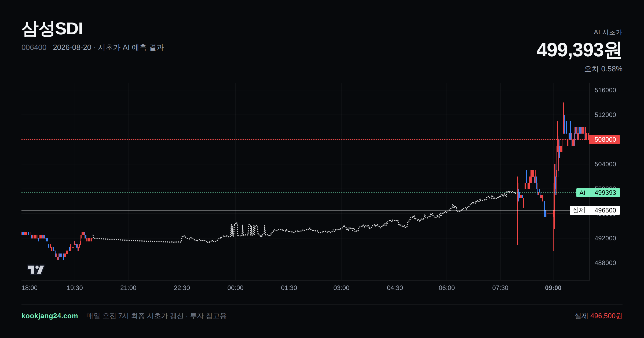Click the footer actual price 실제 496,500원
The width and height of the screenshot is (644, 338).
[598, 316]
